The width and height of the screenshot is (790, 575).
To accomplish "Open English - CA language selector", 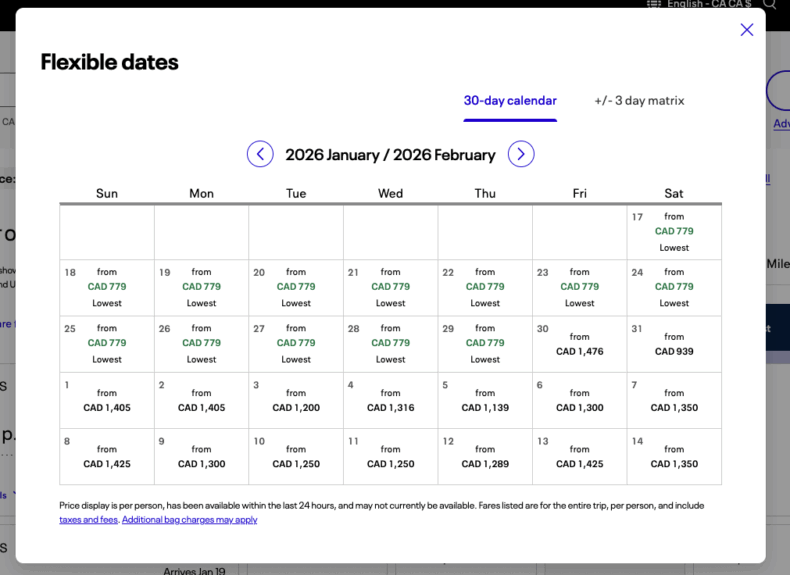I will 699,4.
